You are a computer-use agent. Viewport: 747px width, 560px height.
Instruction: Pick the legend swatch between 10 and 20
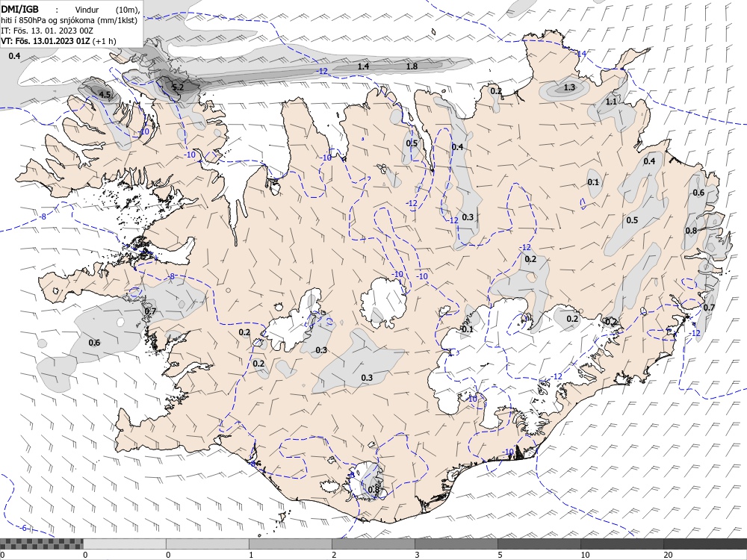pyautogui.click(x=622, y=544)
